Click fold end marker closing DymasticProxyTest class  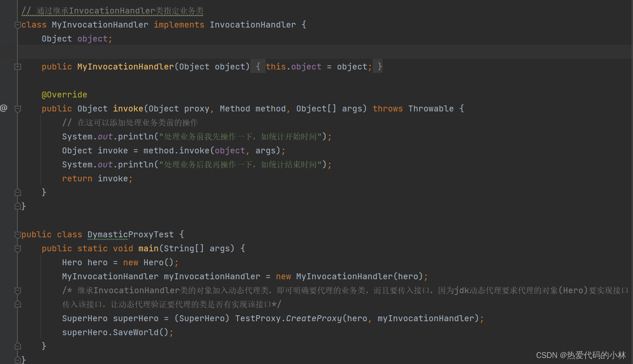[18, 360]
